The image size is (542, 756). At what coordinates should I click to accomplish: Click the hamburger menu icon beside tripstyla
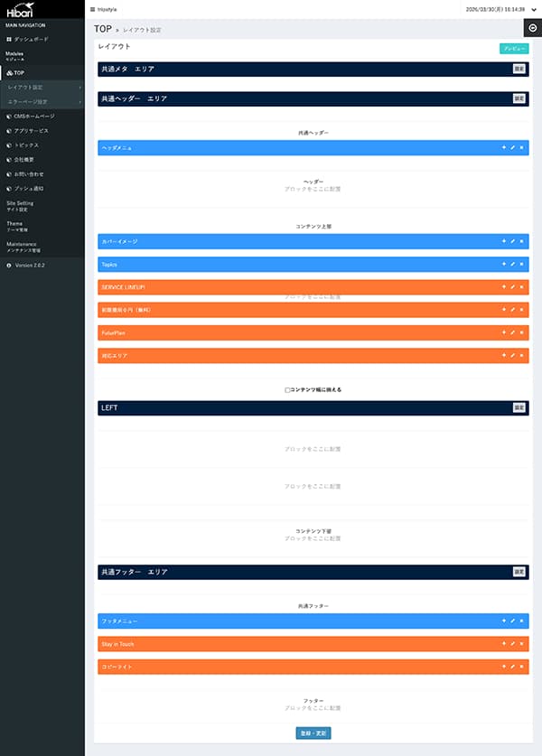[92, 9]
